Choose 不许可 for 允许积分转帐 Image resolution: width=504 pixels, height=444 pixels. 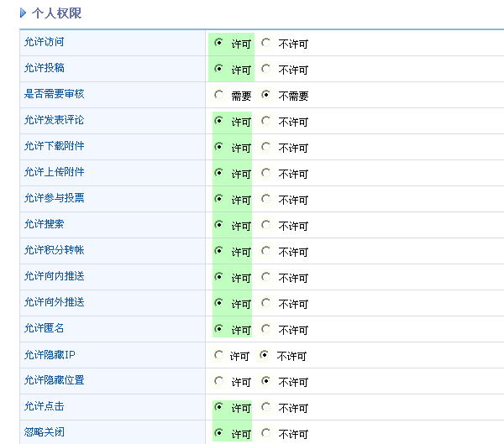click(266, 250)
